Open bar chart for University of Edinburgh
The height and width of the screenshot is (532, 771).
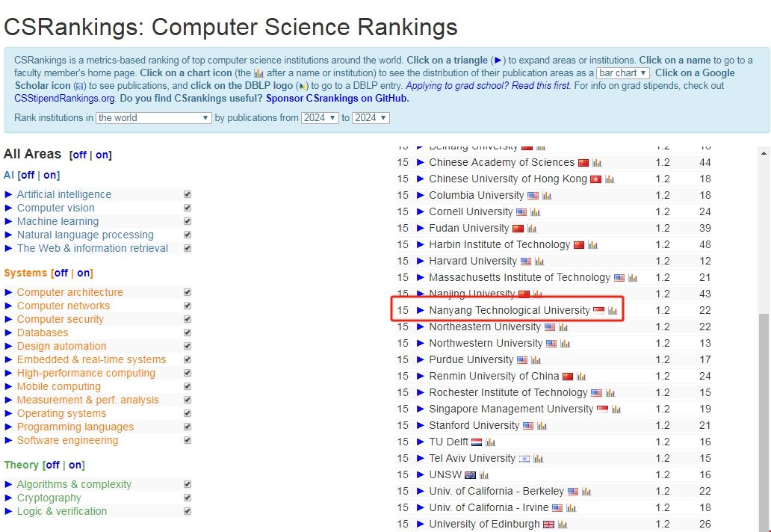(x=561, y=524)
